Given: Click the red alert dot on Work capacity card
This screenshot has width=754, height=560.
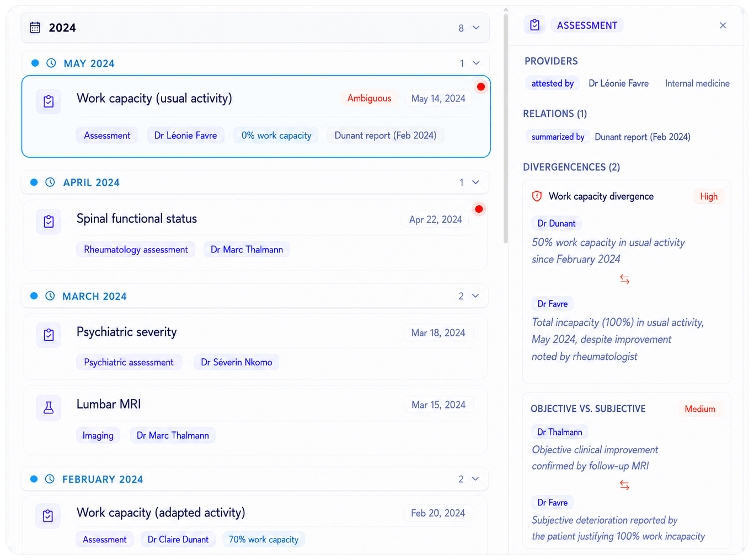Looking at the screenshot, I should tap(481, 87).
